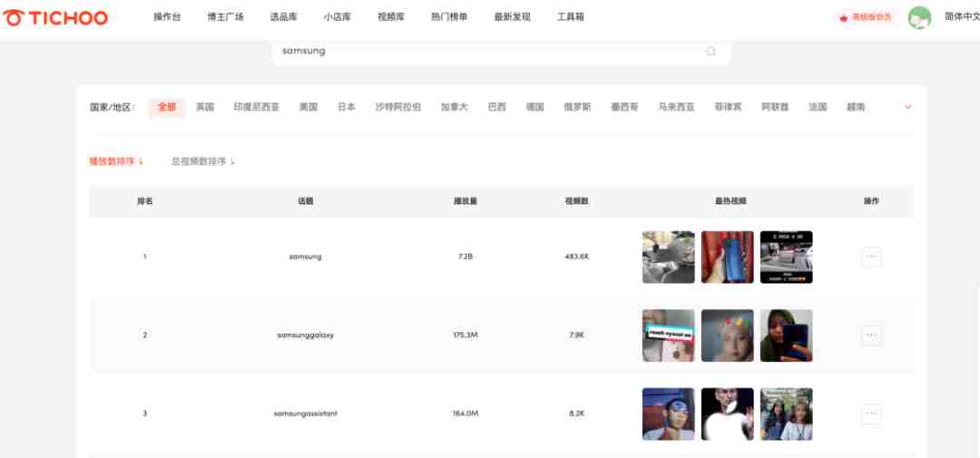Image resolution: width=980 pixels, height=458 pixels.
Task: Click the TICHOO logo
Action: [55, 17]
